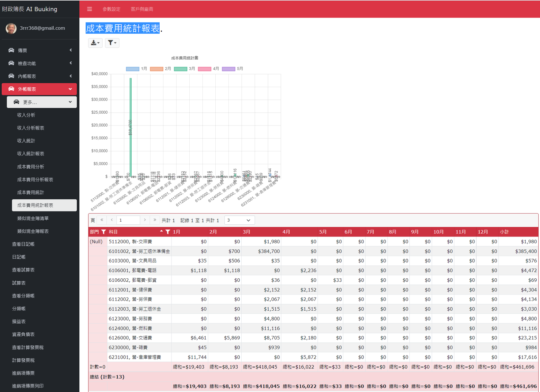540x392 pixels.
Task: Open the page size dropdown
Action: (x=239, y=220)
